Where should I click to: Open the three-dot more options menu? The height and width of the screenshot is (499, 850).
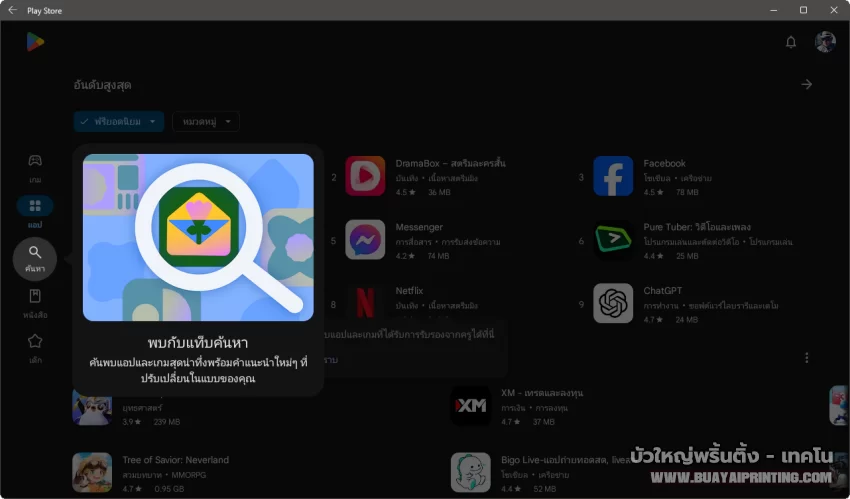point(806,357)
